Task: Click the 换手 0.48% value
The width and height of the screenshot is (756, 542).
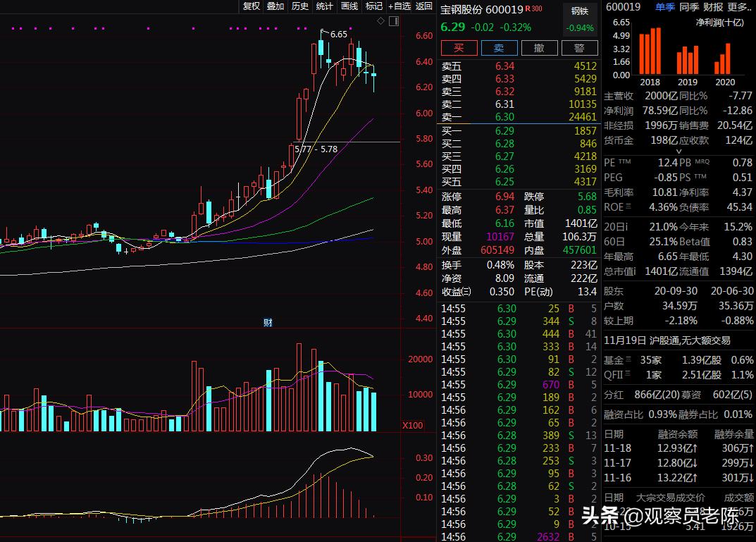Action: point(500,265)
